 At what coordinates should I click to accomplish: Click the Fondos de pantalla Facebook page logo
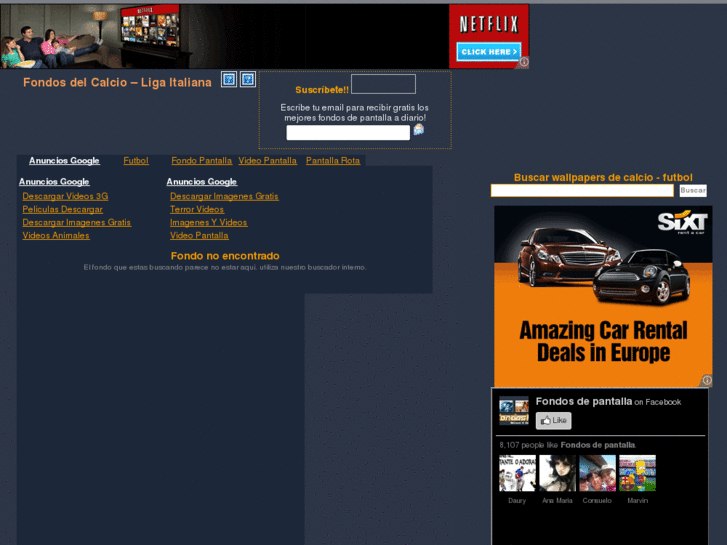click(x=514, y=411)
